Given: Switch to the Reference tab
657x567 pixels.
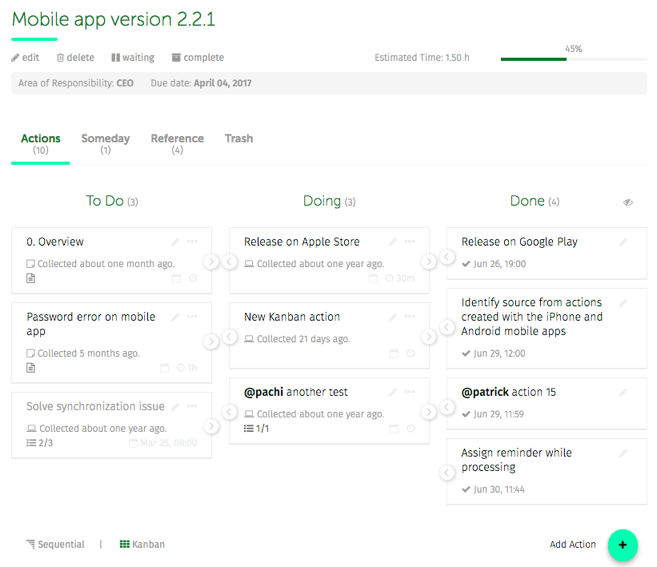Looking at the screenshot, I should tap(177, 143).
